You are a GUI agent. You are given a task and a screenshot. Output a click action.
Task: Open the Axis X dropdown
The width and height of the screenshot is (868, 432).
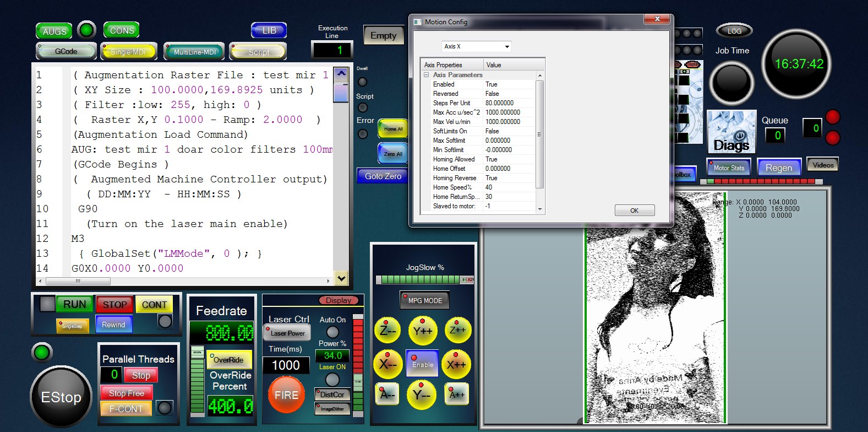pyautogui.click(x=476, y=46)
